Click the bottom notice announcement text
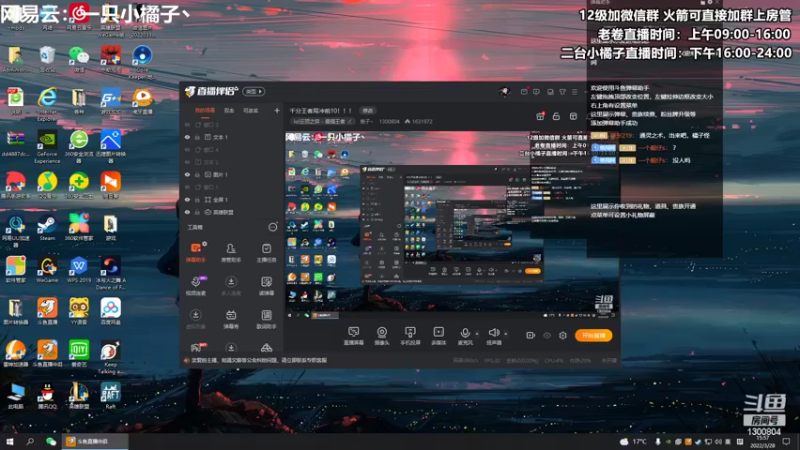This screenshot has height=450, width=800. [x=259, y=360]
